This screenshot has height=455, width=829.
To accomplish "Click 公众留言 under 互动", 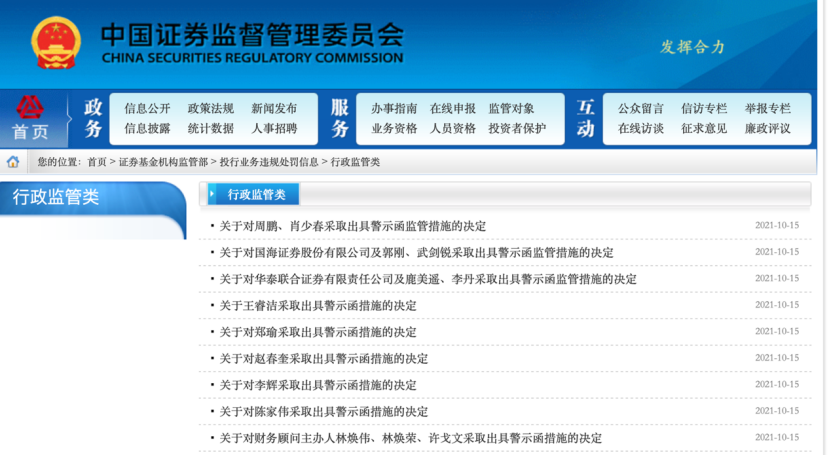I will point(640,108).
